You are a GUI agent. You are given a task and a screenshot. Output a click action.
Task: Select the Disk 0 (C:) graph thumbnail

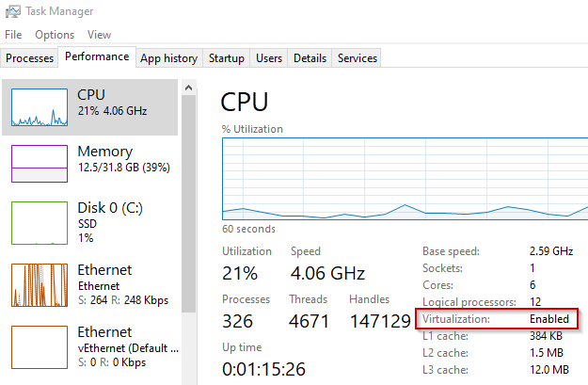tap(39, 221)
